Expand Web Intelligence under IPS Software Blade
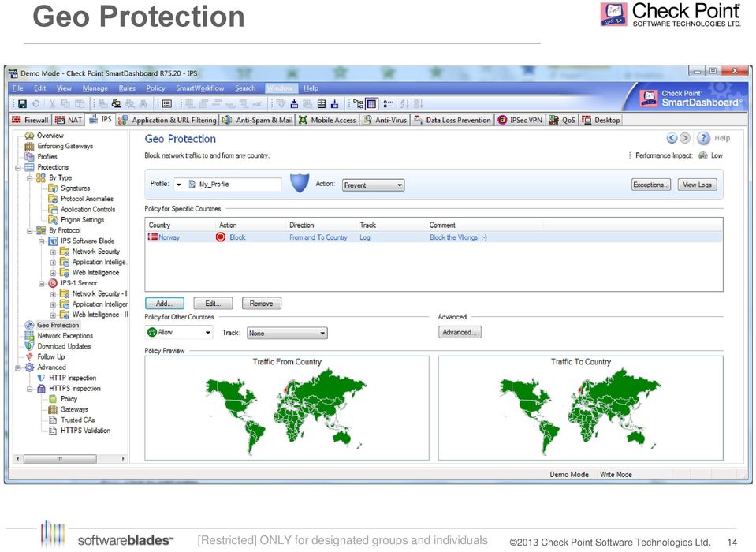The image size is (756, 552). coord(53,274)
